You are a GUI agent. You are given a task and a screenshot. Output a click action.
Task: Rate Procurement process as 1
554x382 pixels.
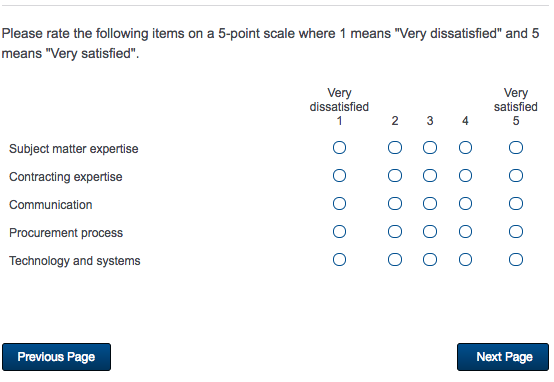tap(339, 232)
